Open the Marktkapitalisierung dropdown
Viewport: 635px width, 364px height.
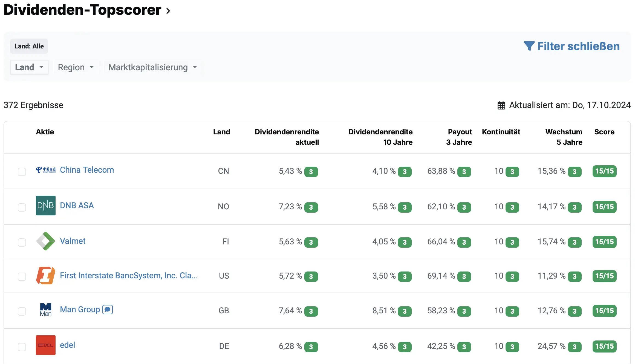(153, 67)
